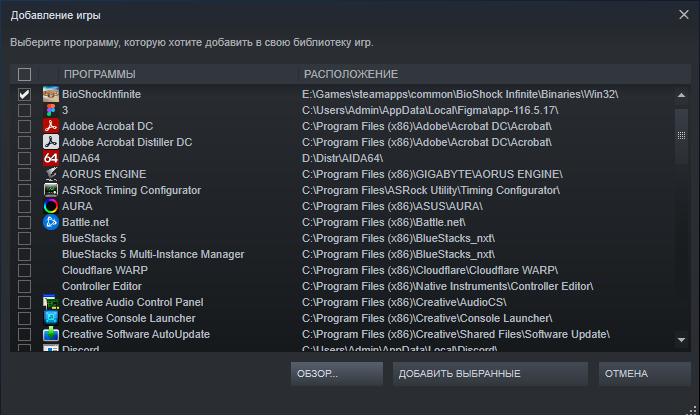Check the Creative Software AutoUpdate checkbox
This screenshot has height=415, width=700.
pos(24,334)
